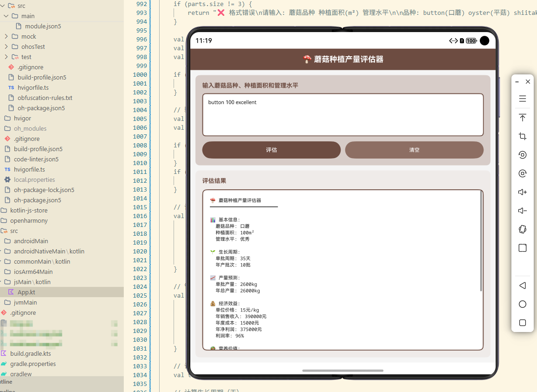
Task: Click line number 1000 in editor gutter
Action: click(140, 75)
